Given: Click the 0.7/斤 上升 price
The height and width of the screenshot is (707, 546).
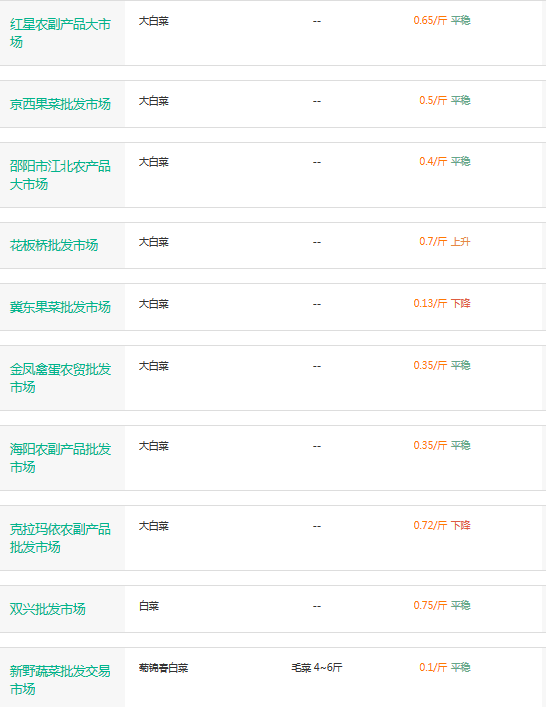Looking at the screenshot, I should tap(445, 241).
